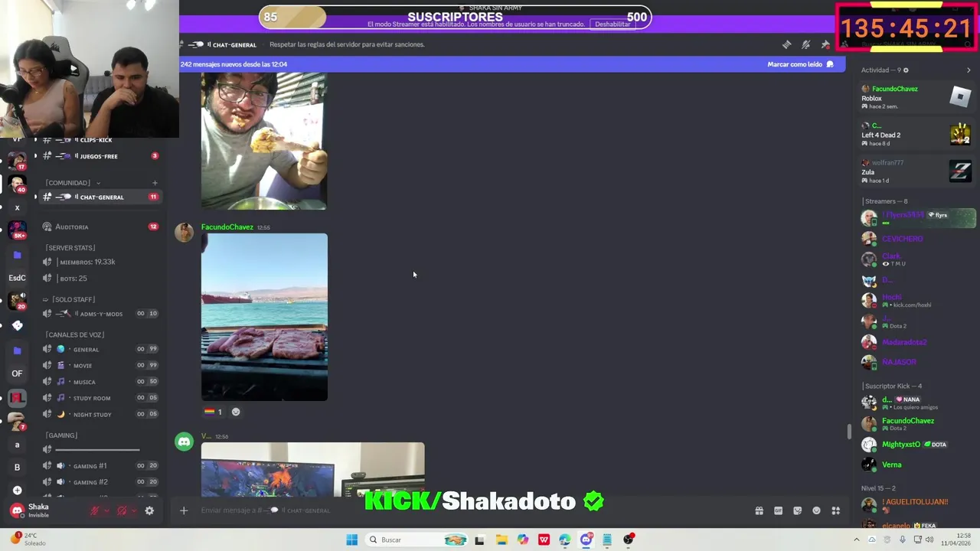The height and width of the screenshot is (551, 980).
Task: Open the server with 5K+ badge
Action: (17, 230)
